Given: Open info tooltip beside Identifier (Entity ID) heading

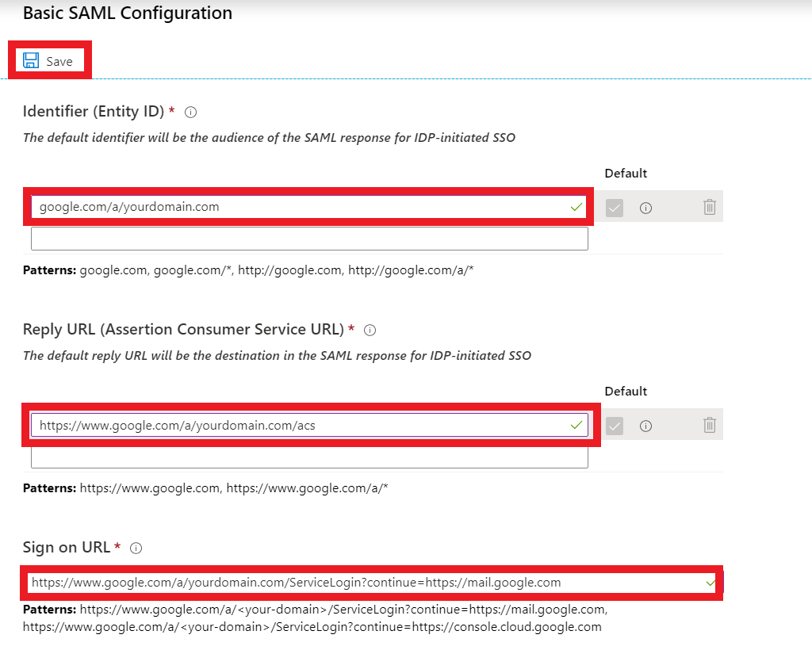Looking at the screenshot, I should [190, 112].
